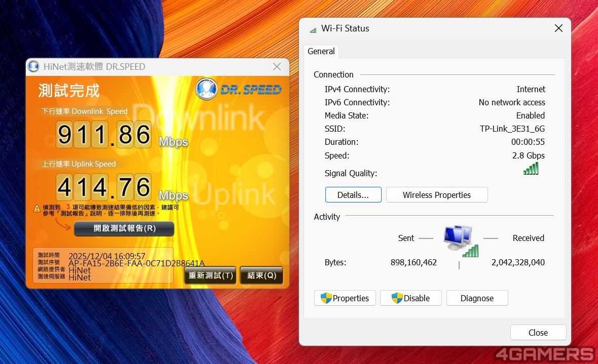This screenshot has width=598, height=364.
Task: Click the yellow warning triangle icon
Action: pyautogui.click(x=37, y=209)
